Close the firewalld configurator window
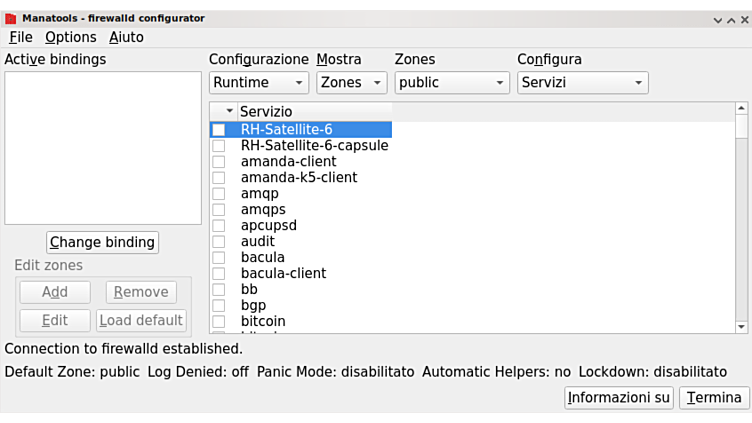 (743, 19)
